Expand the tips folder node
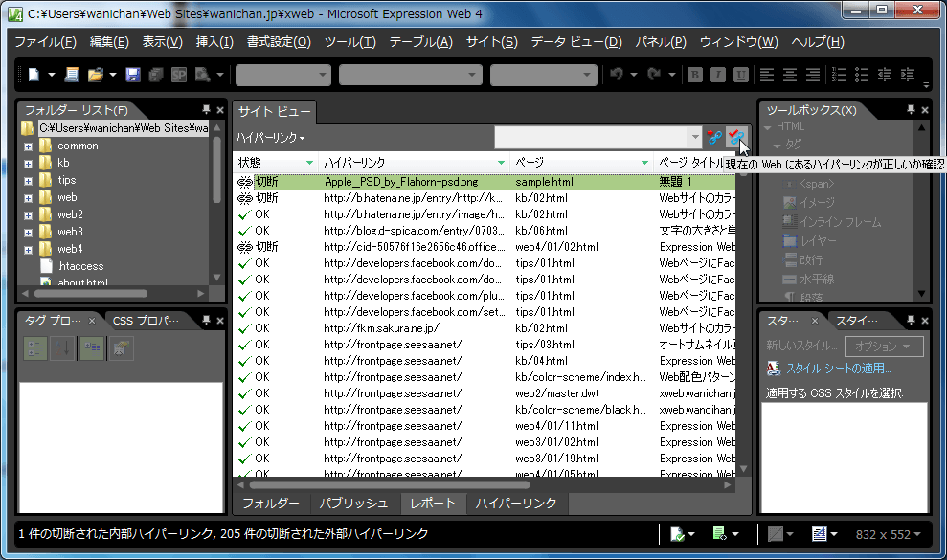Image resolution: width=947 pixels, height=560 pixels. pos(28,181)
